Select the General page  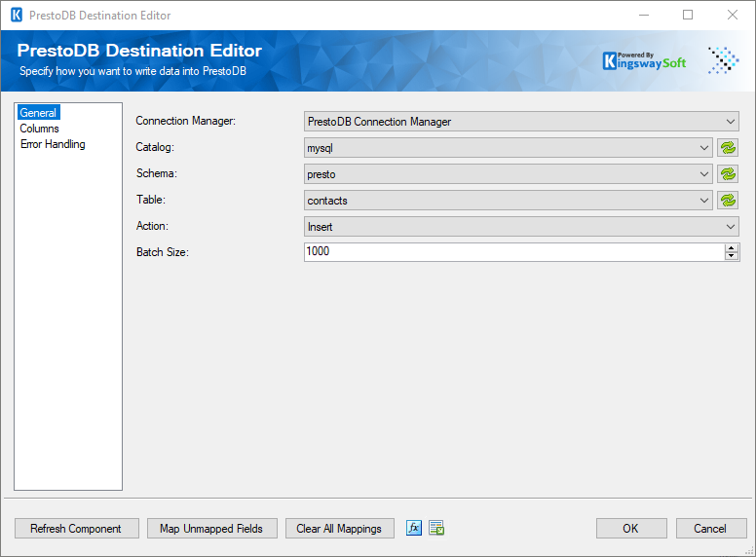tap(38, 113)
